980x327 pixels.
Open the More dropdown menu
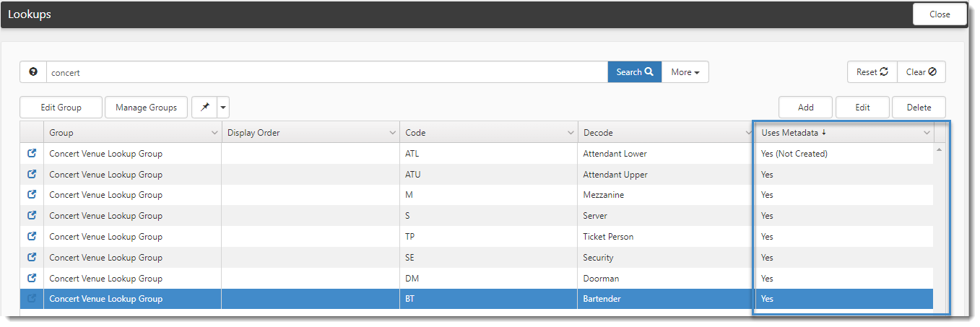pos(685,72)
